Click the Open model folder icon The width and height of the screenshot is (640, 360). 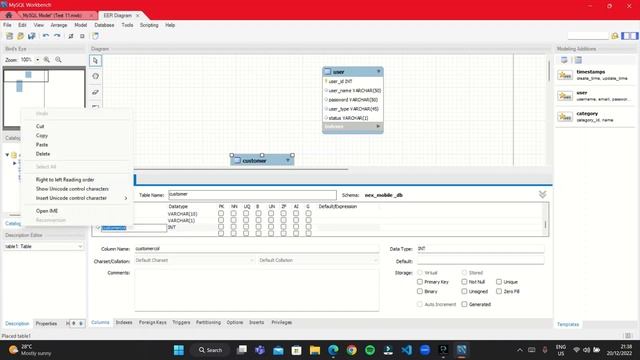pos(20,36)
